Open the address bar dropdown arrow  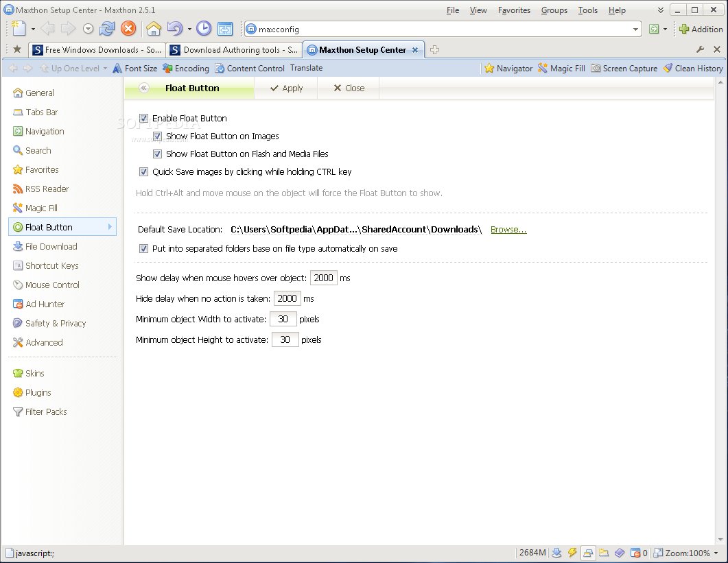(635, 29)
